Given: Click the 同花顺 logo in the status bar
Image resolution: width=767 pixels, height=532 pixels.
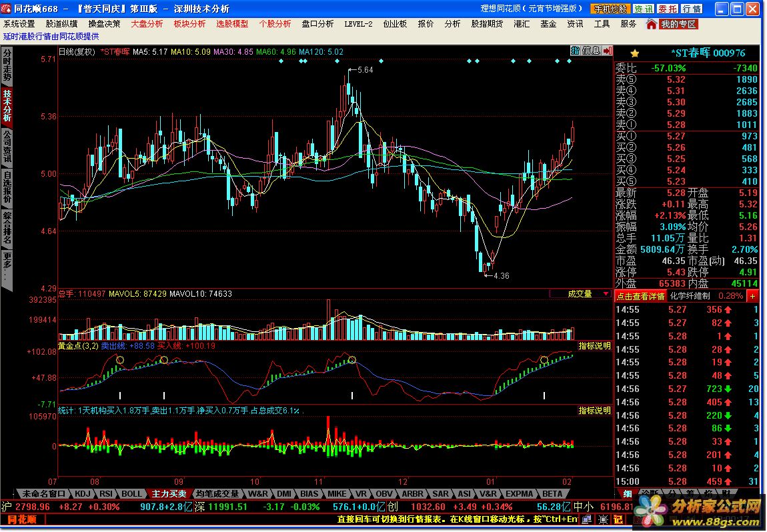Looking at the screenshot, I should click(x=22, y=519).
